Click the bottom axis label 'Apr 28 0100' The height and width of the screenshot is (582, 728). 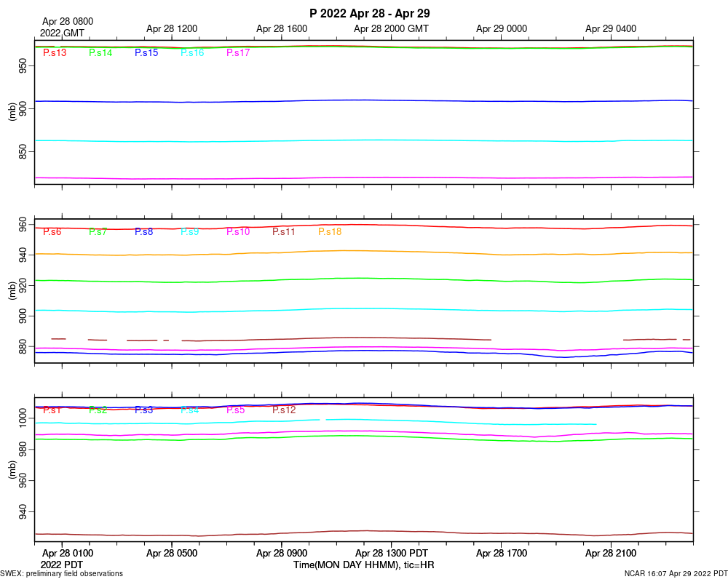(68, 553)
